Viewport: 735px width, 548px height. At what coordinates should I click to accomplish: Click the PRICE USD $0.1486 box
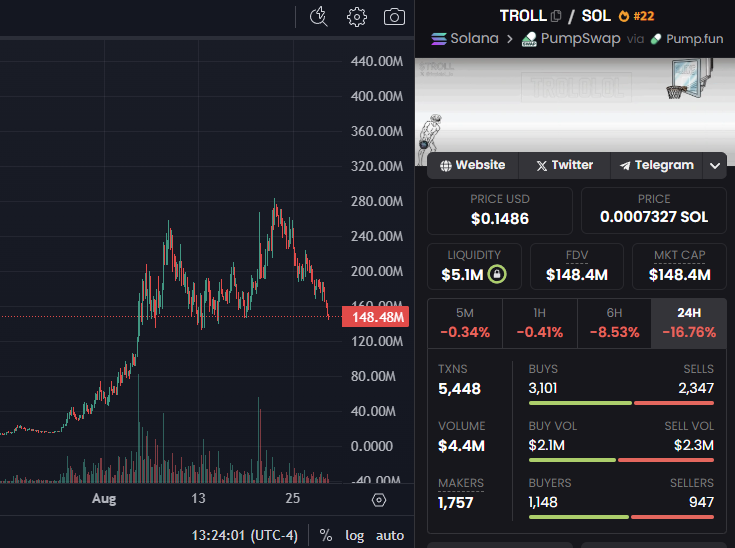[500, 210]
